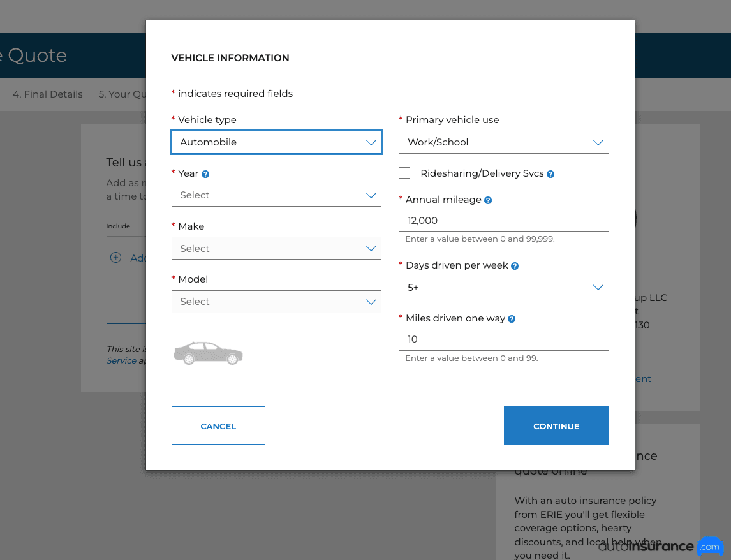This screenshot has width=731, height=560.
Task: Click the Miles driven one way field
Action: [x=503, y=339]
